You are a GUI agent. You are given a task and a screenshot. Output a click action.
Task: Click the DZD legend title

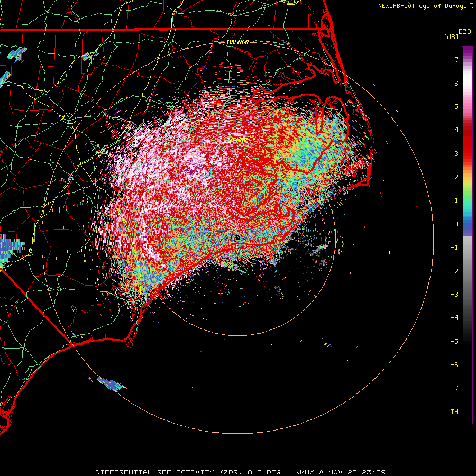[465, 32]
